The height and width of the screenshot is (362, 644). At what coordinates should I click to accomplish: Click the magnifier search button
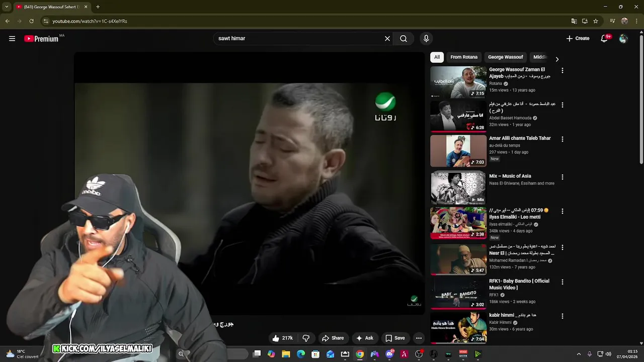point(404,39)
